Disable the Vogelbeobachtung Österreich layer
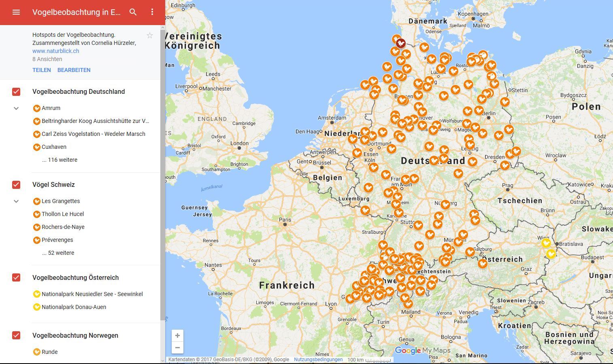Image resolution: width=613 pixels, height=364 pixels. coord(16,278)
